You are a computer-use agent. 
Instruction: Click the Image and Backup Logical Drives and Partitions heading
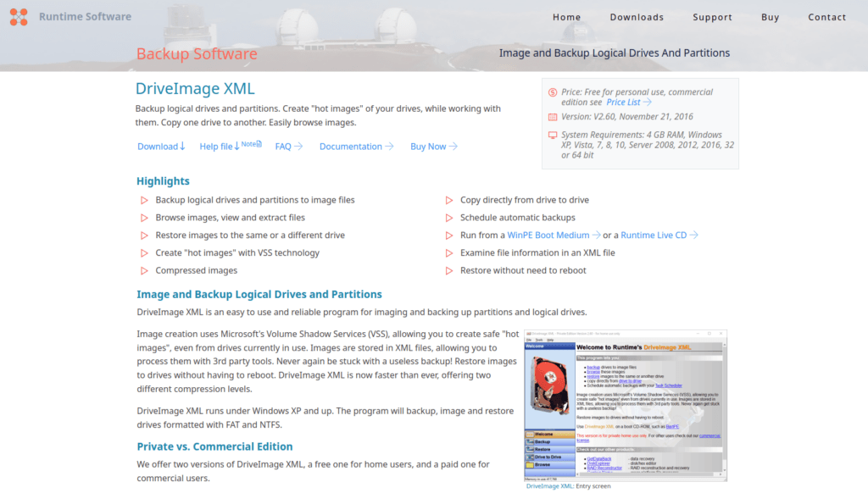pos(259,295)
